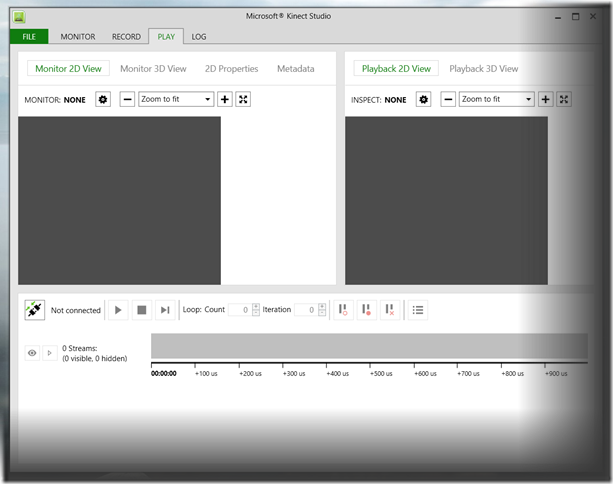Click the connect to service plug icon
The height and width of the screenshot is (484, 613).
pos(34,310)
